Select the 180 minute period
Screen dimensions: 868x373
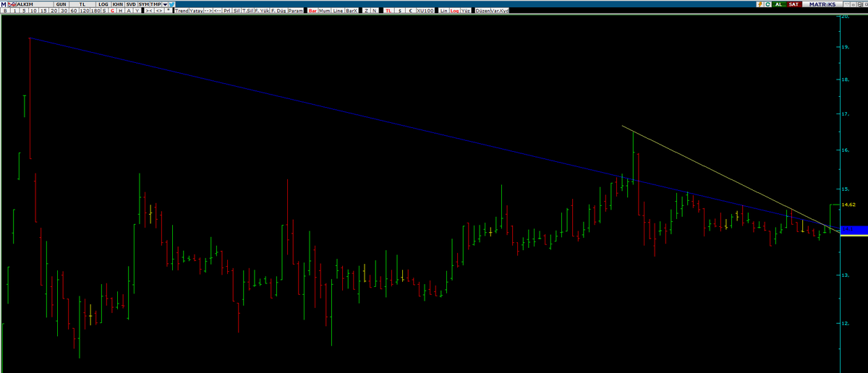[95, 11]
